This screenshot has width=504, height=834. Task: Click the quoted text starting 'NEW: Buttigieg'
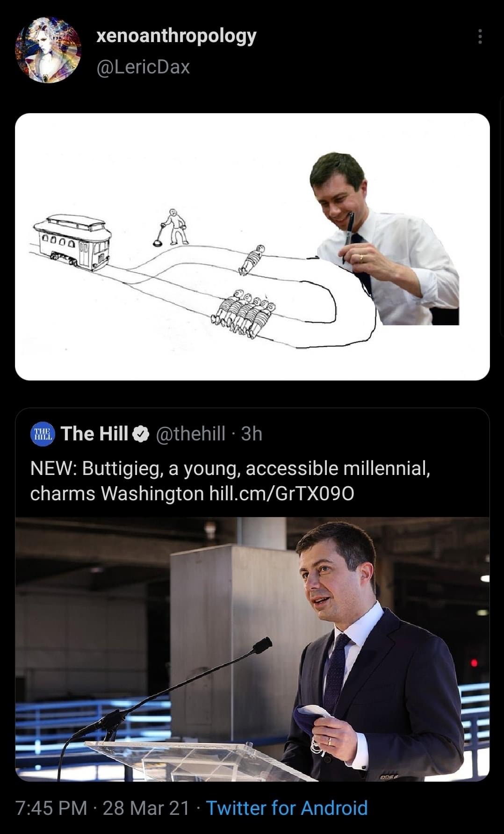pyautogui.click(x=230, y=469)
